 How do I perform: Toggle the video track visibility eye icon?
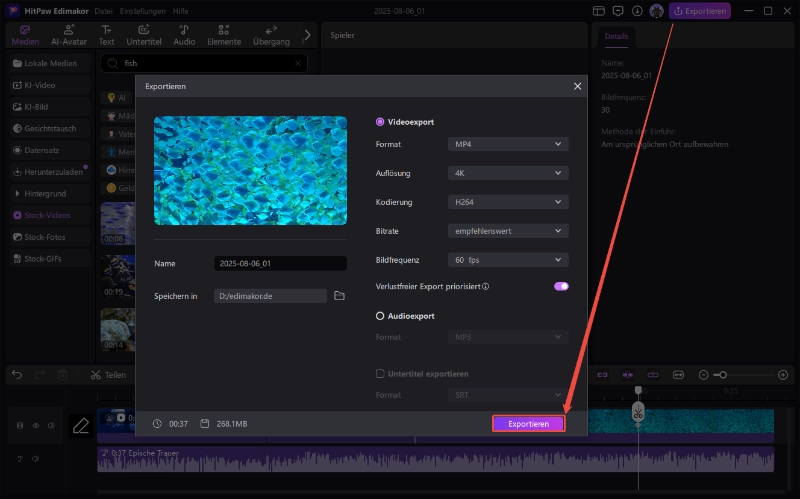tap(36, 425)
